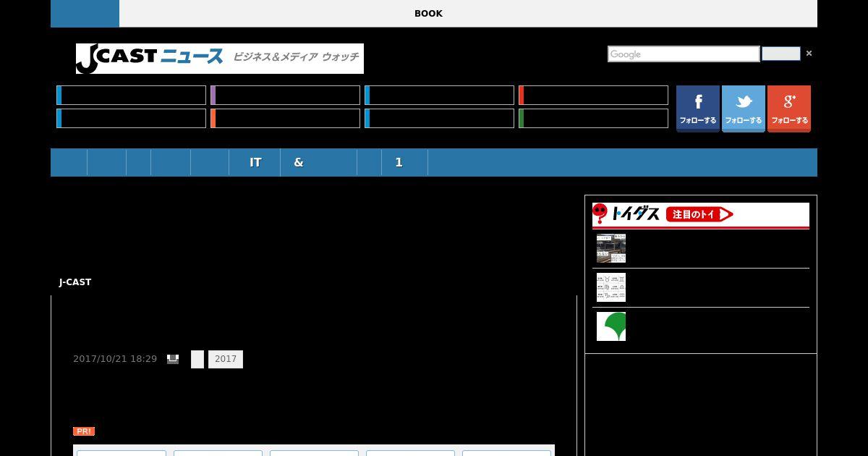The image size is (868, 456).
Task: Open the zodiac chart thumbnail in Toidas
Action: [611, 287]
